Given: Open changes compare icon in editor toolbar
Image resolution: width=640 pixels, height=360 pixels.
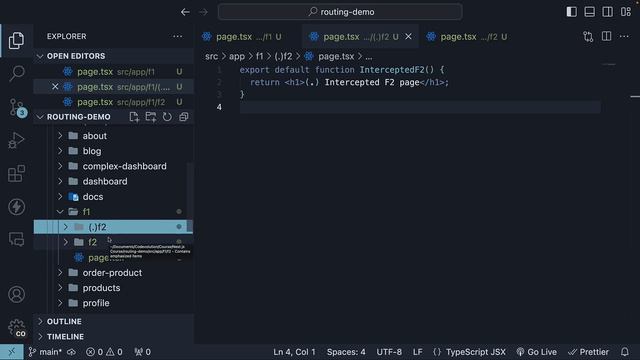Looking at the screenshot, I should pos(588,37).
